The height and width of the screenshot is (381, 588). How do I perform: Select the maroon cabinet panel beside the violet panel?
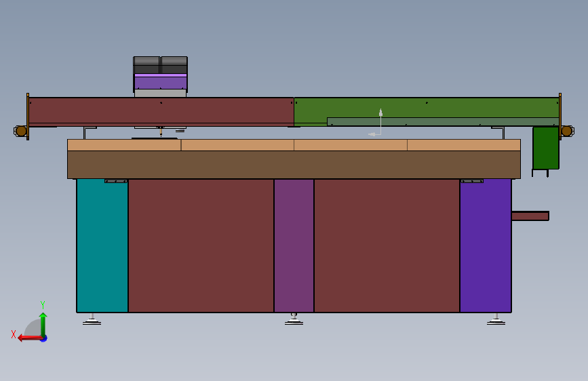coord(387,245)
